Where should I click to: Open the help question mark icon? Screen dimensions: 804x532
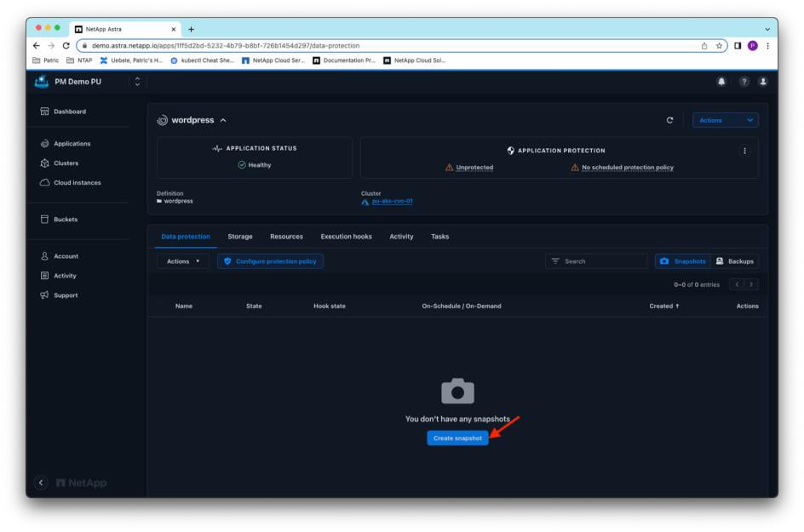(744, 82)
